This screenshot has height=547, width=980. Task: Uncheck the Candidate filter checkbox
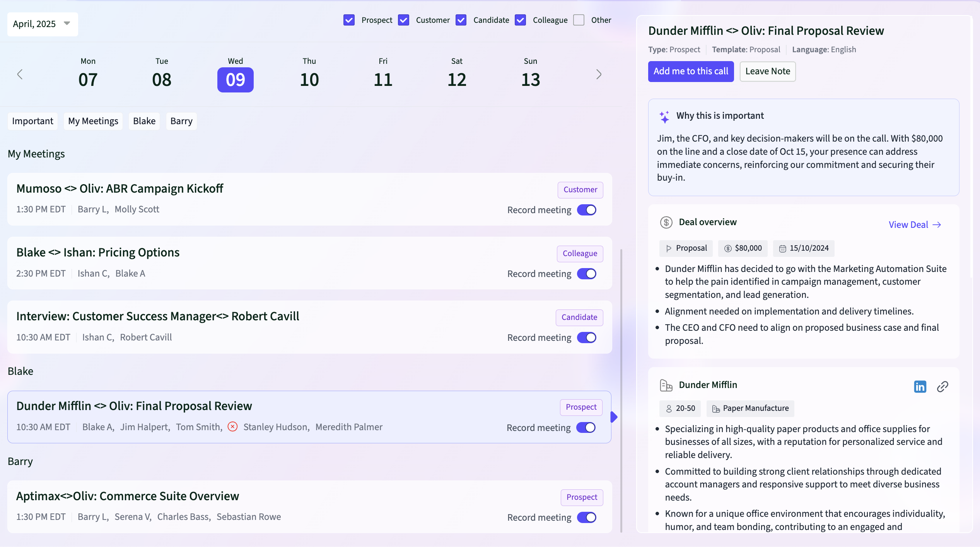pos(461,20)
